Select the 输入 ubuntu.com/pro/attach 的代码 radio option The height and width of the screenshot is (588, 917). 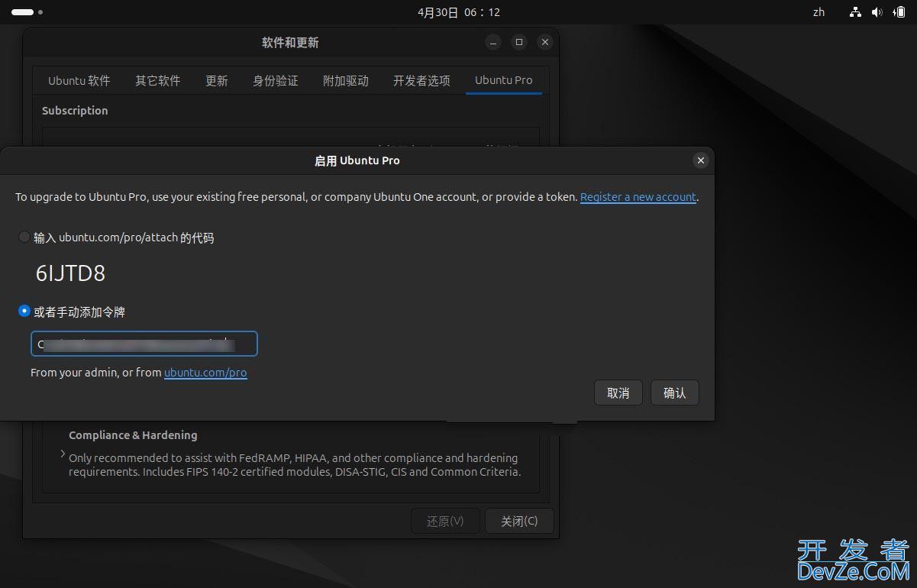[24, 237]
